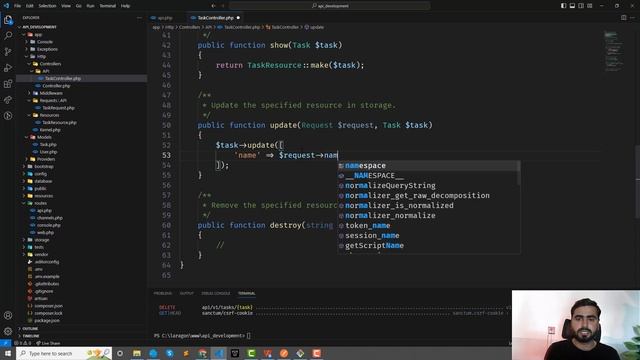Open package.json in the explorer
Screen dimensions: 640x360
47,320
